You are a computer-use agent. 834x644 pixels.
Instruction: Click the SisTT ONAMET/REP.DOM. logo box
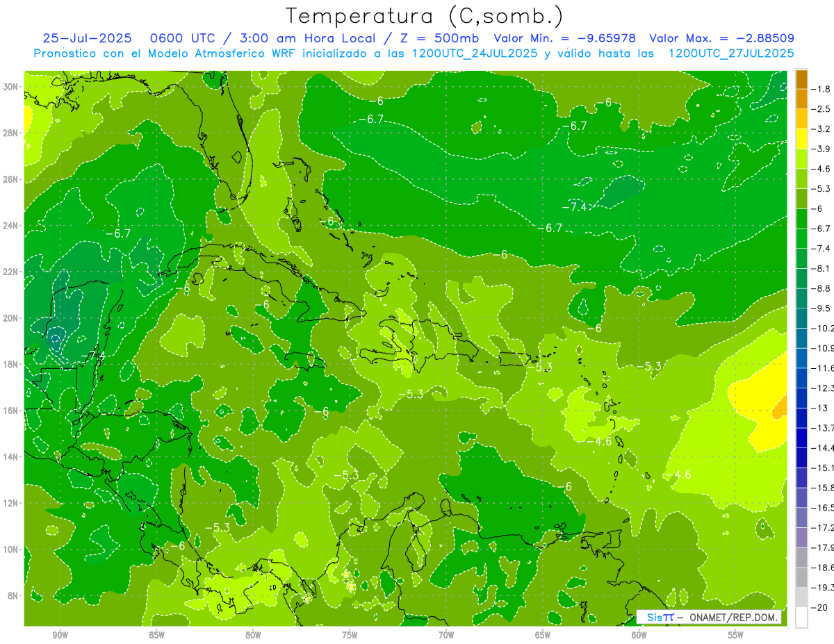[x=709, y=618]
